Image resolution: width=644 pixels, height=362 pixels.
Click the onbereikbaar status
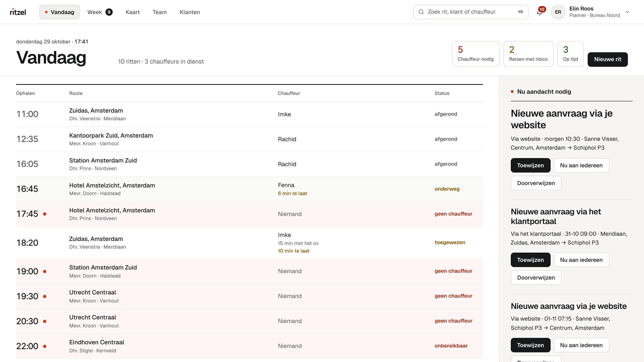(451, 346)
